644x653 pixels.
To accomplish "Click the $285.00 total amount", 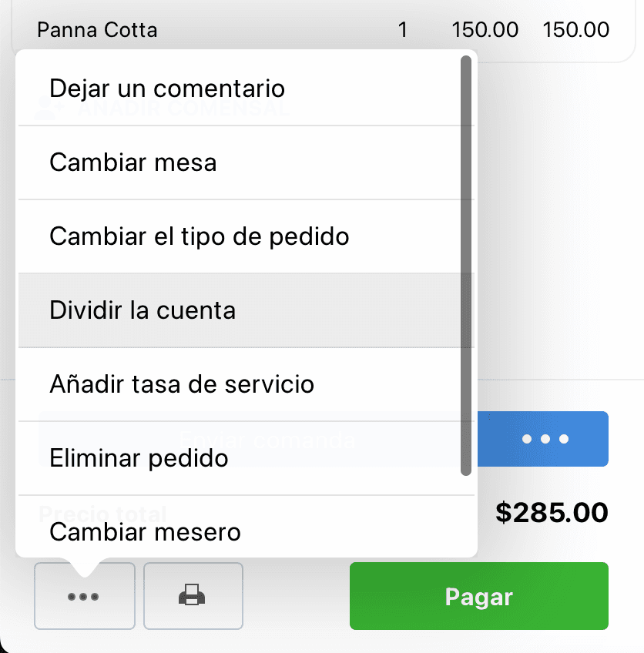I will pyautogui.click(x=552, y=513).
